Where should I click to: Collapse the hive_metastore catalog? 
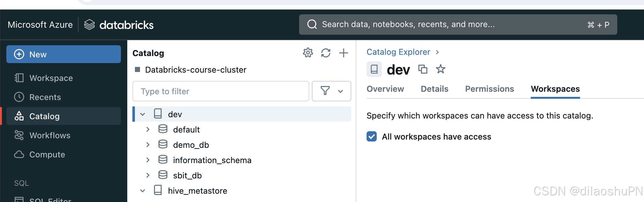[143, 191]
